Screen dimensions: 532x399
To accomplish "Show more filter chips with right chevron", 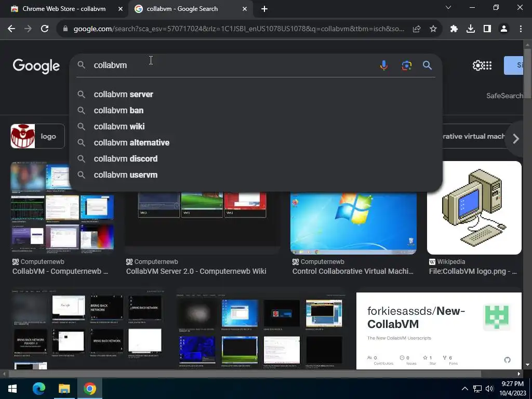I will click(x=516, y=138).
